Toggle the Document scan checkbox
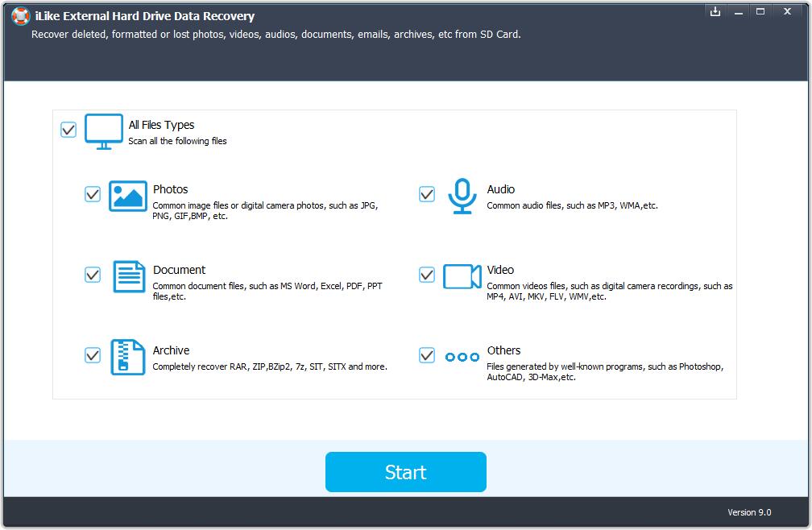812x530 pixels. pyautogui.click(x=92, y=274)
